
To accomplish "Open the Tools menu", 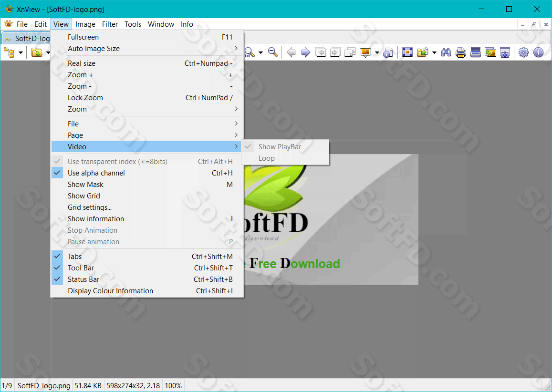I will pos(133,24).
